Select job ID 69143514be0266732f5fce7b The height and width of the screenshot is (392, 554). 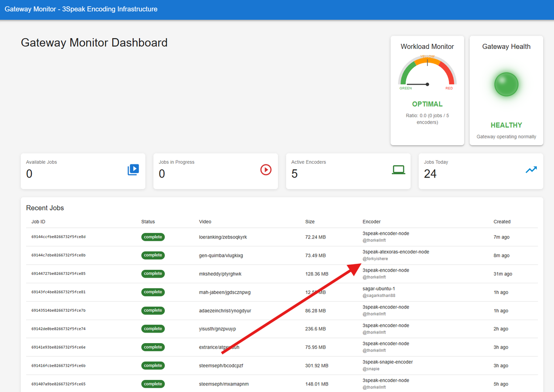59,311
